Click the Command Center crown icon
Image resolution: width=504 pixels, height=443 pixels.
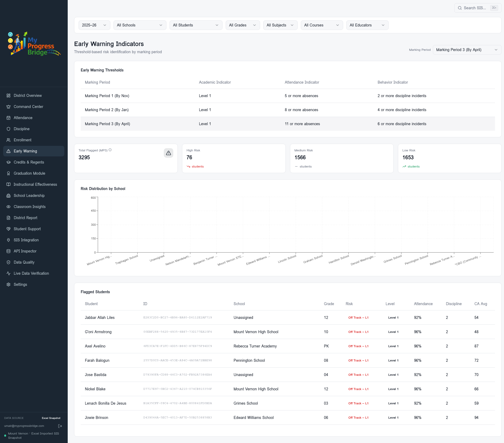pyautogui.click(x=8, y=107)
